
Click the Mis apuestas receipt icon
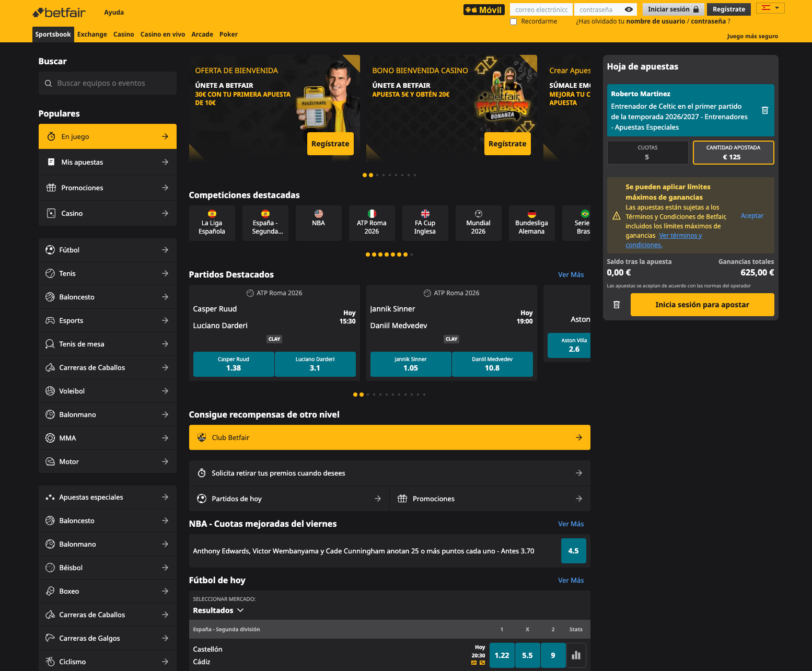pyautogui.click(x=51, y=162)
